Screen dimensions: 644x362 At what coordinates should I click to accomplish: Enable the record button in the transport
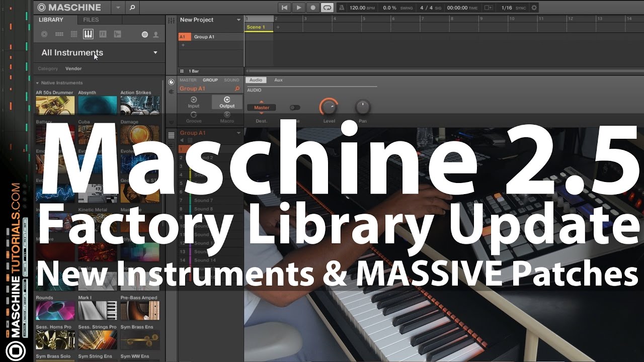(x=312, y=8)
